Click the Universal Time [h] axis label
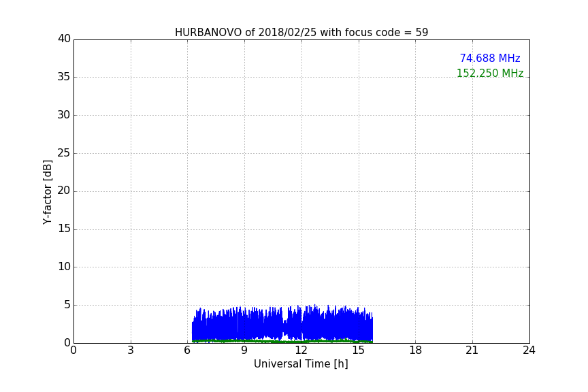Viewport: 588px width, 392px height. click(x=301, y=364)
